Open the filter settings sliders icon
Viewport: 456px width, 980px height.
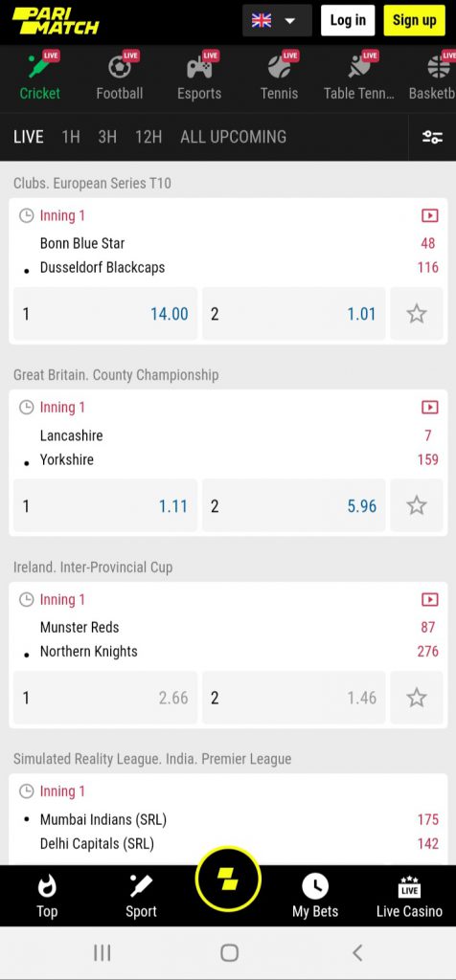point(432,137)
